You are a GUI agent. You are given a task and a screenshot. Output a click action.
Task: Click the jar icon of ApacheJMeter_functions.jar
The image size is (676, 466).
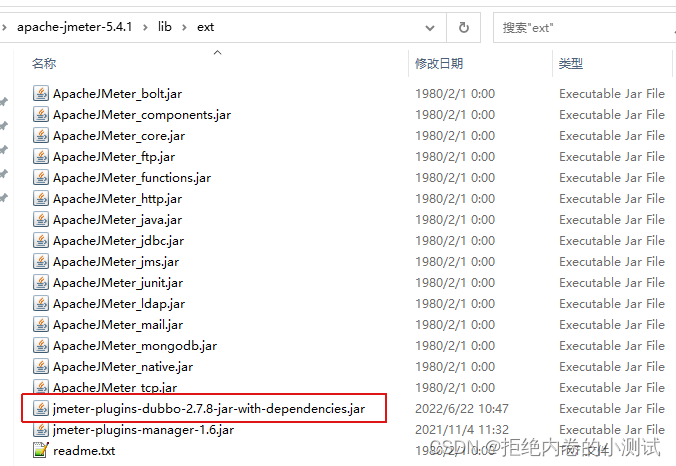click(x=41, y=178)
